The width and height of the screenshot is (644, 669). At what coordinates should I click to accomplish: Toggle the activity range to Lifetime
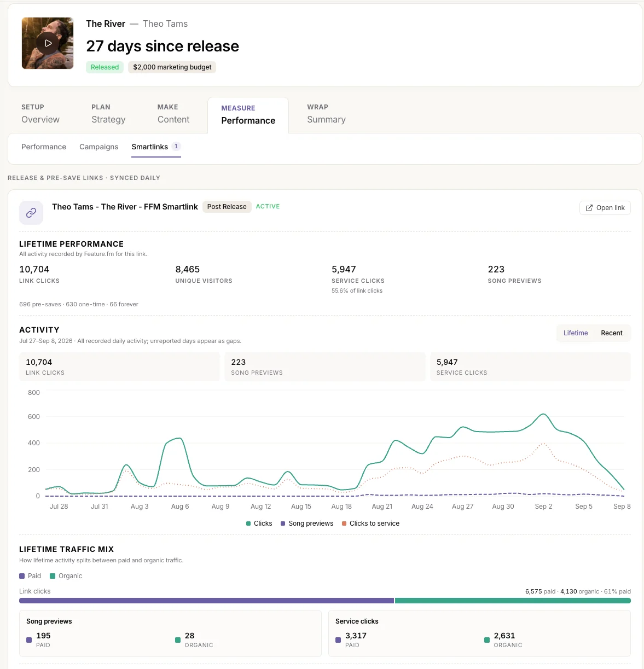[x=576, y=333]
